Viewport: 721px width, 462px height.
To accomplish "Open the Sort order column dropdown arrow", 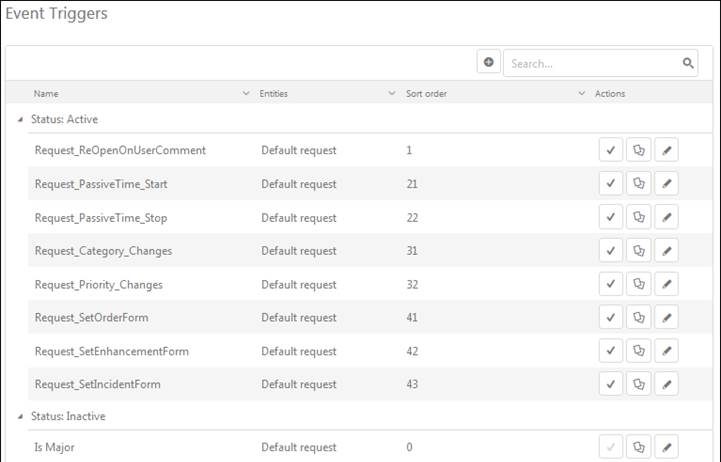I will (x=582, y=94).
